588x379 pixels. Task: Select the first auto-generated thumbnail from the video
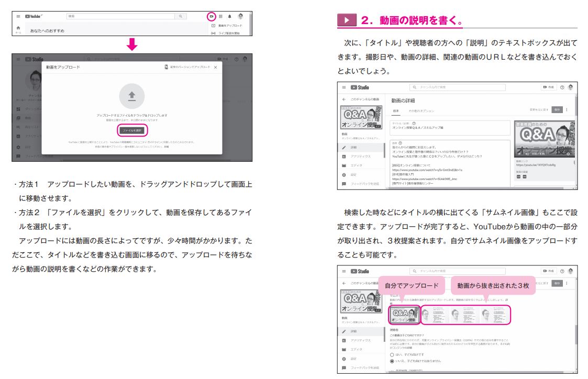click(436, 315)
